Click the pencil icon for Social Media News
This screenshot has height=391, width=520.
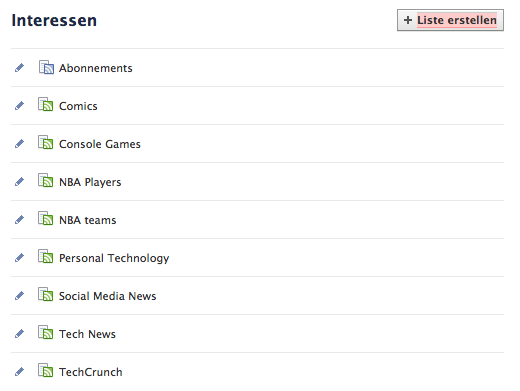20,296
